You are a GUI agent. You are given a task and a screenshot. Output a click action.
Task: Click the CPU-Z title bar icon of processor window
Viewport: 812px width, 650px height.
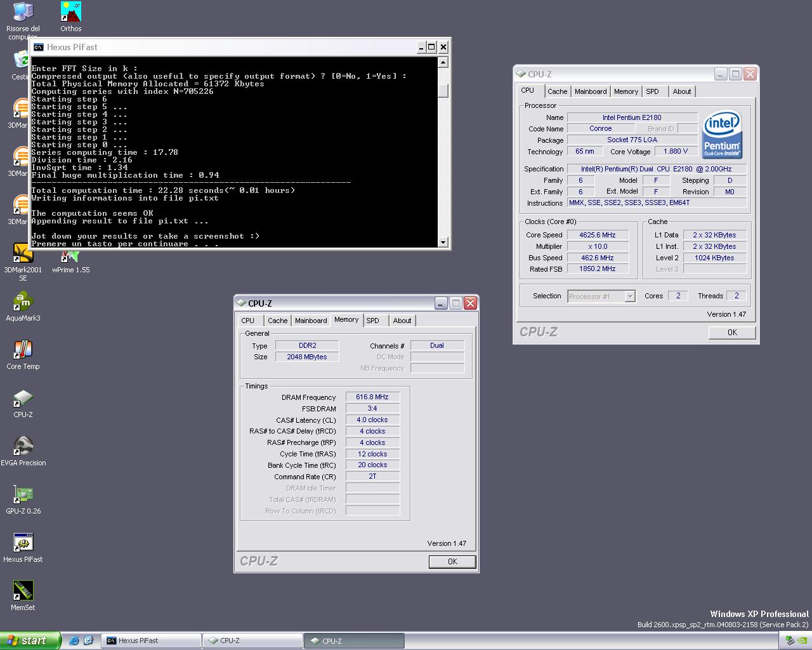tap(521, 74)
